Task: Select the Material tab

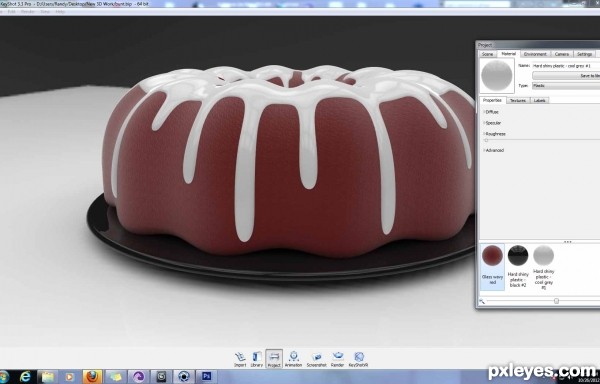Action: 509,54
